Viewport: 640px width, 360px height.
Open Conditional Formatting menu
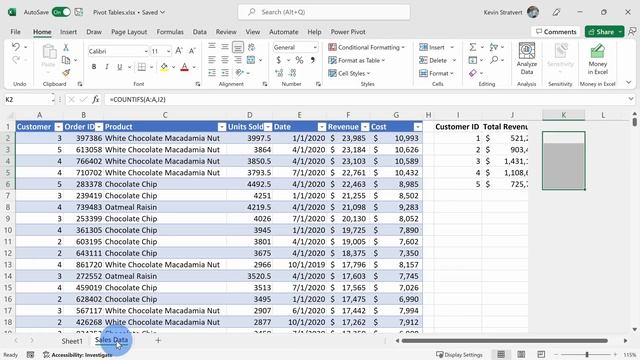(366, 47)
